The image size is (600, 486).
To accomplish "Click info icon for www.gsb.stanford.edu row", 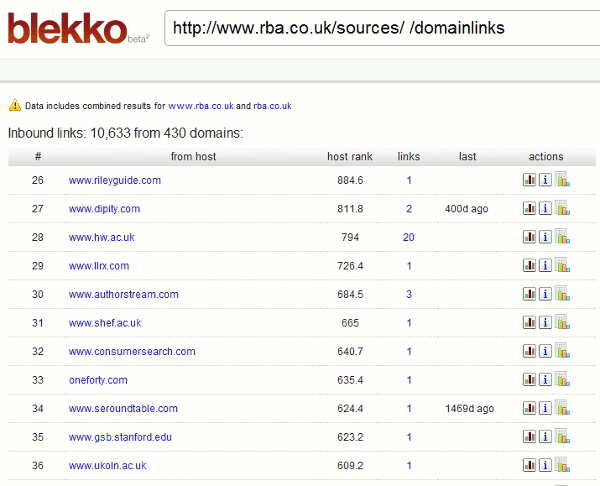I will [x=545, y=437].
